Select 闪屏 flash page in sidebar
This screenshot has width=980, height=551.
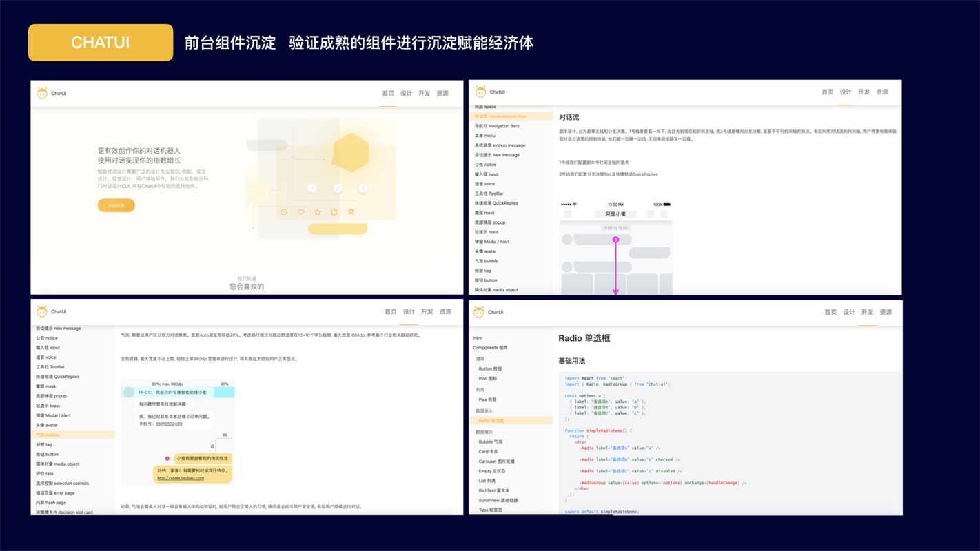(51, 502)
